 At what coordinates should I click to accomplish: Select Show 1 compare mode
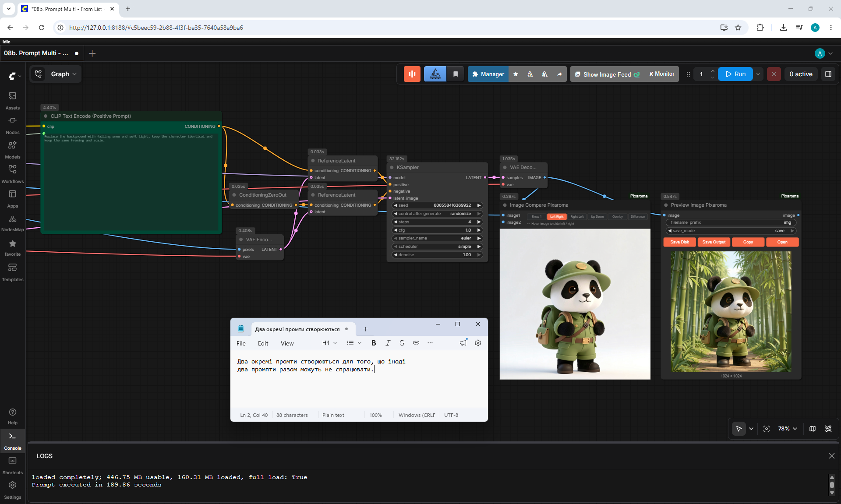click(537, 217)
